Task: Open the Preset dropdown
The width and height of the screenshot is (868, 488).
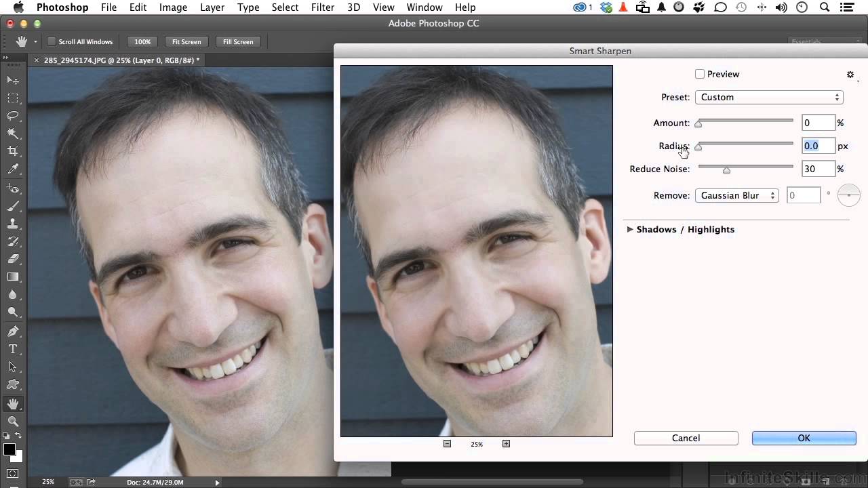Action: [768, 98]
